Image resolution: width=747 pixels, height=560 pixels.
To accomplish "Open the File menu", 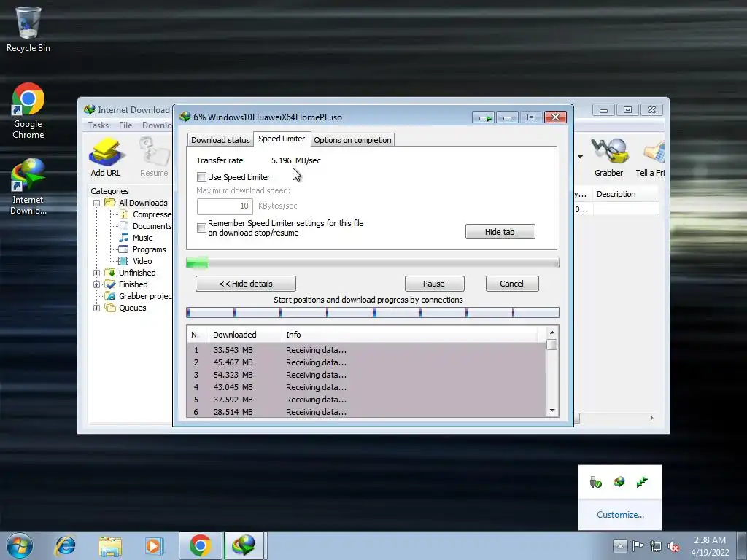I will 125,125.
